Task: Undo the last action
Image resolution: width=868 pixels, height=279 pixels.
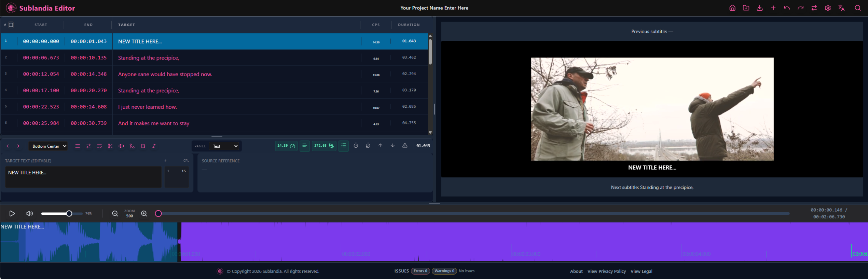Action: (x=787, y=8)
